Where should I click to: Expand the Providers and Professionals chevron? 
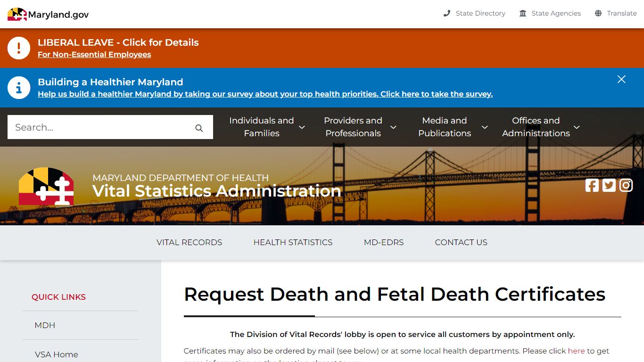click(393, 127)
